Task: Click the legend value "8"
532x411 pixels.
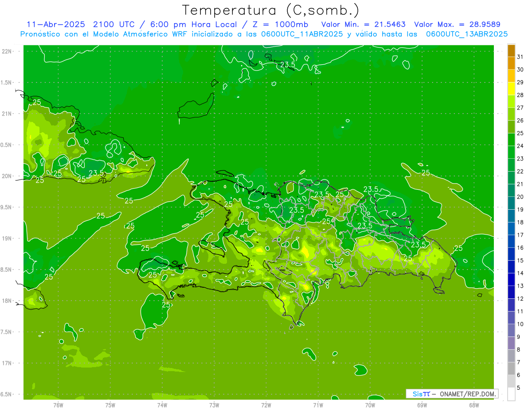Action: click(519, 349)
